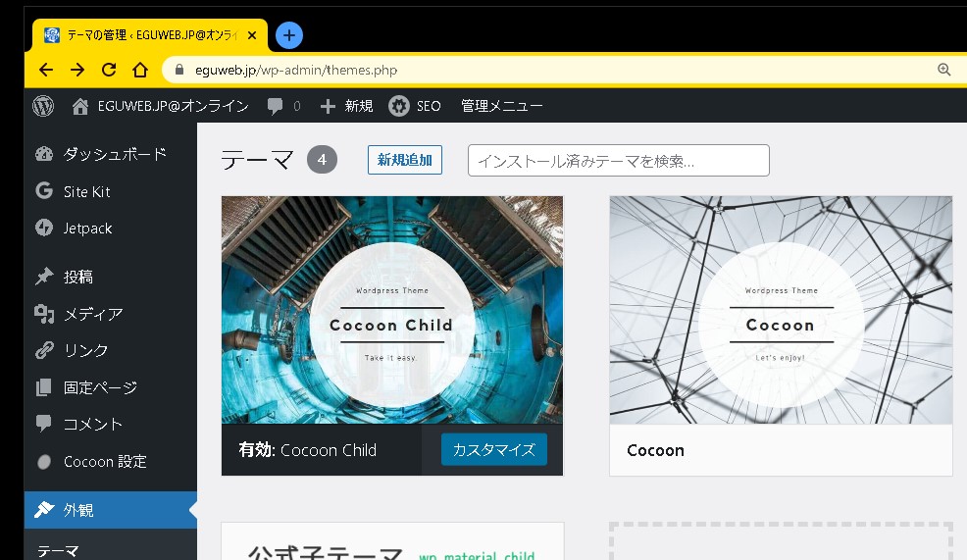Click the WordPress logo icon

coord(43,106)
